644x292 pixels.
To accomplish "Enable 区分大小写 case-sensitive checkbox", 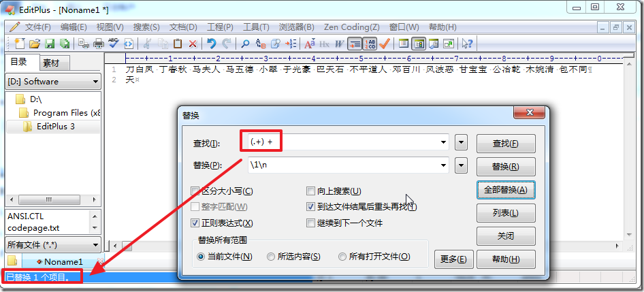I will [x=195, y=191].
